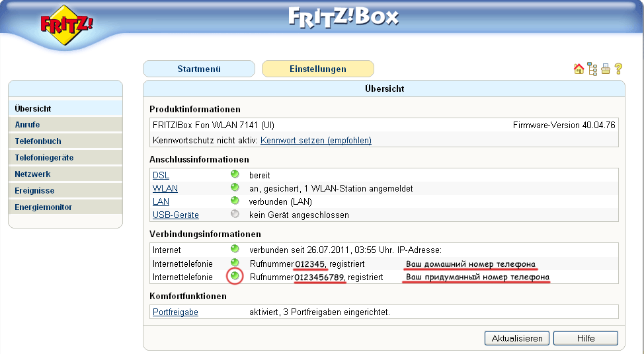This screenshot has height=354, width=644.
Task: Click the Aktualisieren button
Action: click(x=517, y=338)
